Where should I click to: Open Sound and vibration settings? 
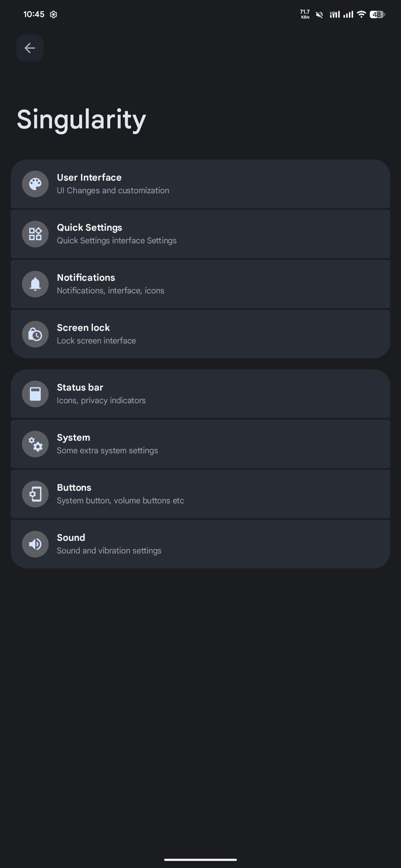click(200, 544)
